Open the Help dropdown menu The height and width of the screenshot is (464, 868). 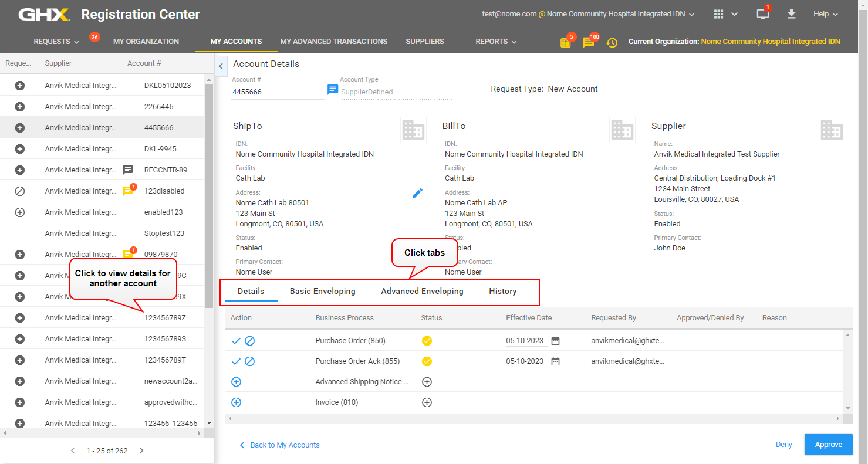click(825, 14)
